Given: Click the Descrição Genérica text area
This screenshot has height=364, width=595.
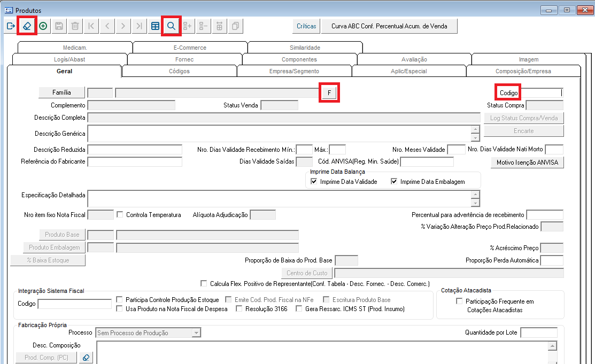Looking at the screenshot, I should [279, 134].
